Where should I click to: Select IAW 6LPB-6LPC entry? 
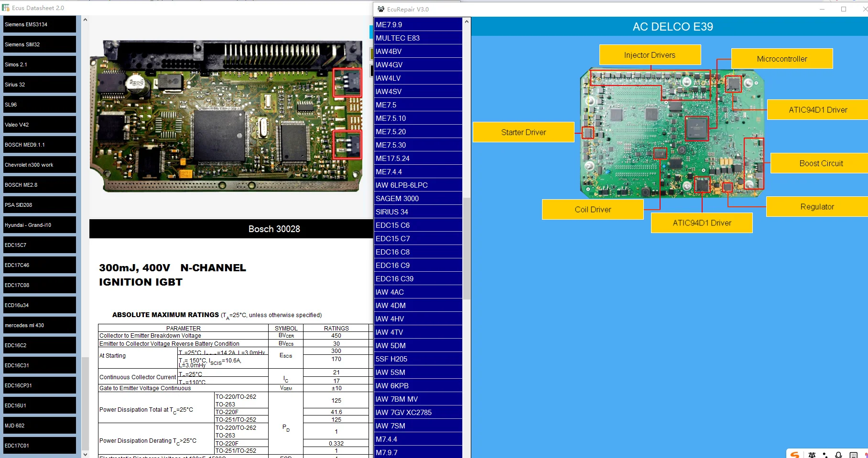[x=418, y=185]
